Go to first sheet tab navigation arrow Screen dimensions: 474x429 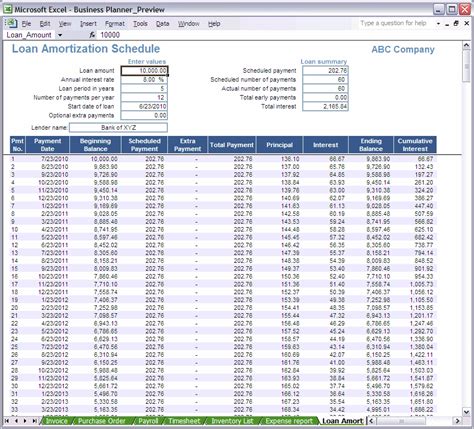point(7,421)
